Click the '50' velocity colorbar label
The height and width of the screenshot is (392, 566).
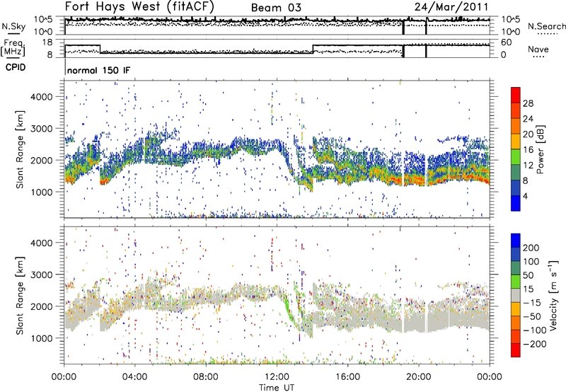528,275
